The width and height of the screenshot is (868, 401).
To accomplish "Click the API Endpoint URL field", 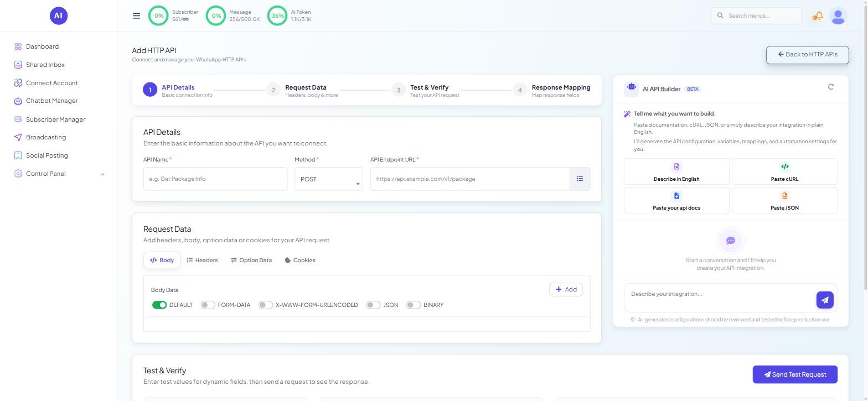I will 470,179.
